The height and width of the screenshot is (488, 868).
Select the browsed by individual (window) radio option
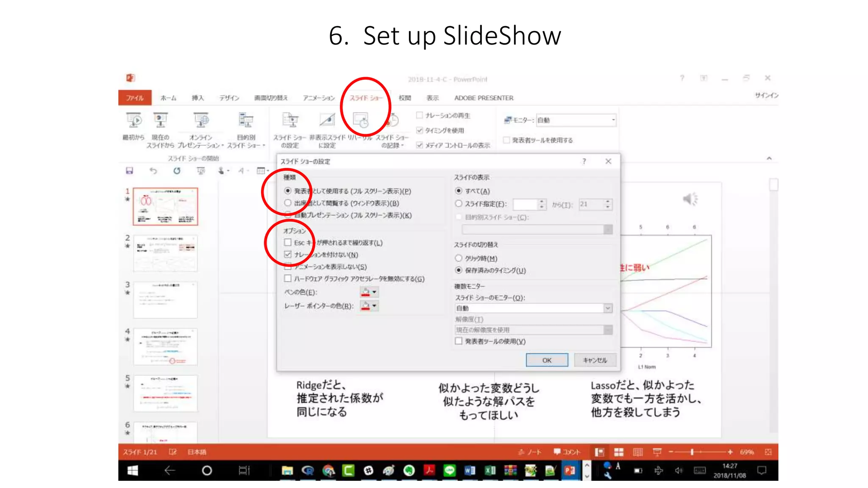(288, 203)
